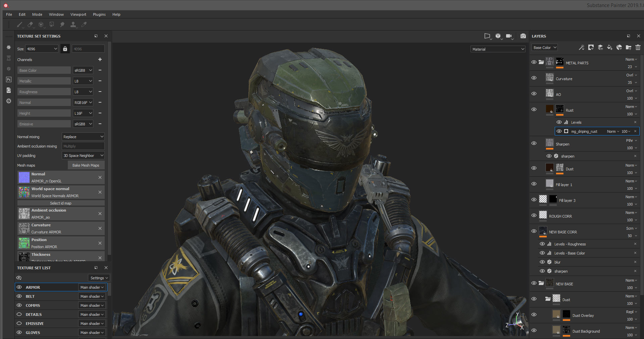The height and width of the screenshot is (339, 644).
Task: Delete the selected layer with trash icon
Action: click(638, 48)
